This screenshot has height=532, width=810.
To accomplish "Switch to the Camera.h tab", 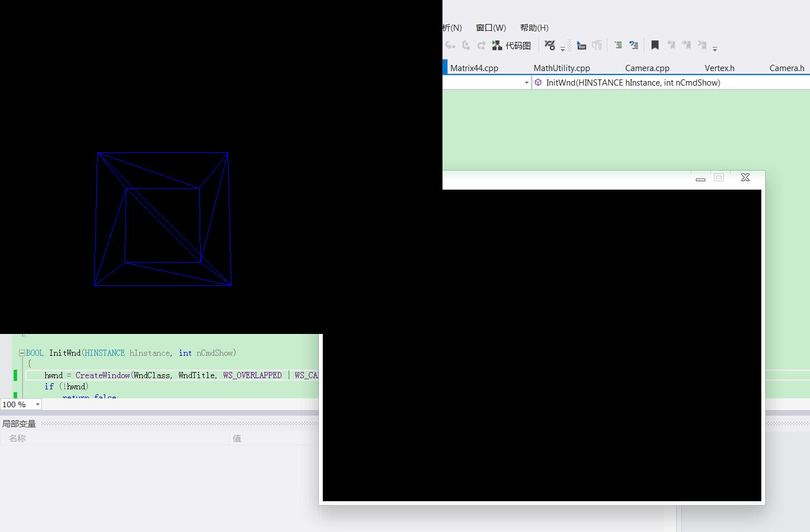I will point(787,68).
